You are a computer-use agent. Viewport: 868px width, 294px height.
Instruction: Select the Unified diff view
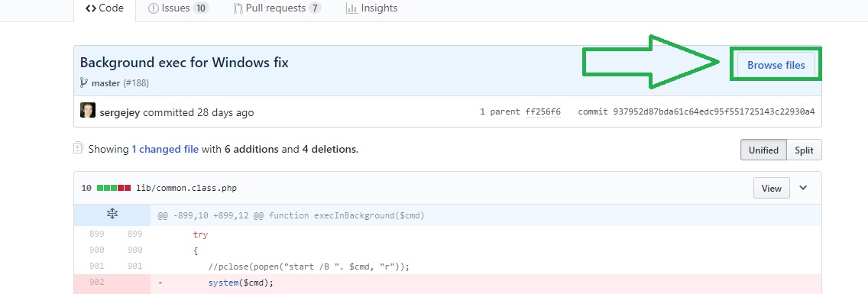coord(763,150)
